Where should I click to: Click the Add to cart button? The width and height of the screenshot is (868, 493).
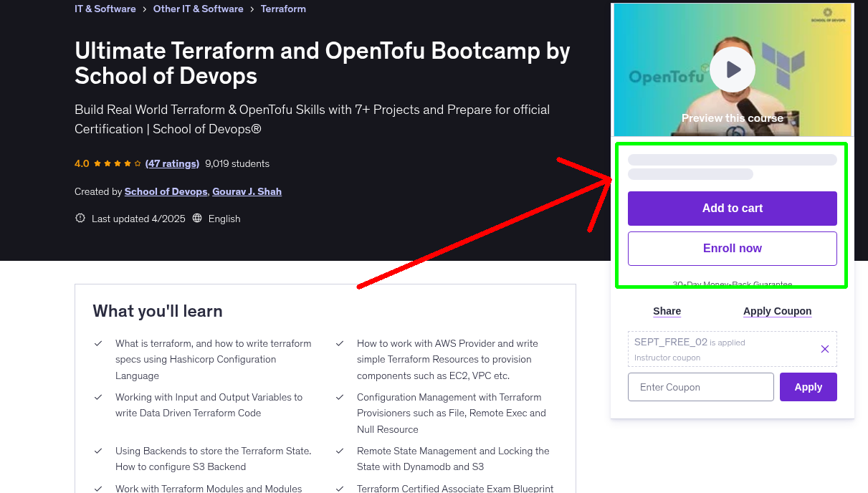click(x=733, y=209)
